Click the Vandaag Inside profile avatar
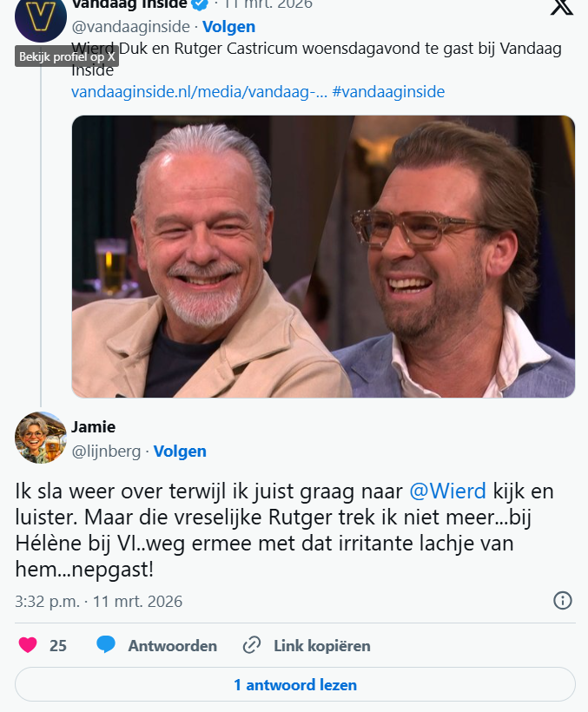The width and height of the screenshot is (588, 712). click(x=40, y=17)
